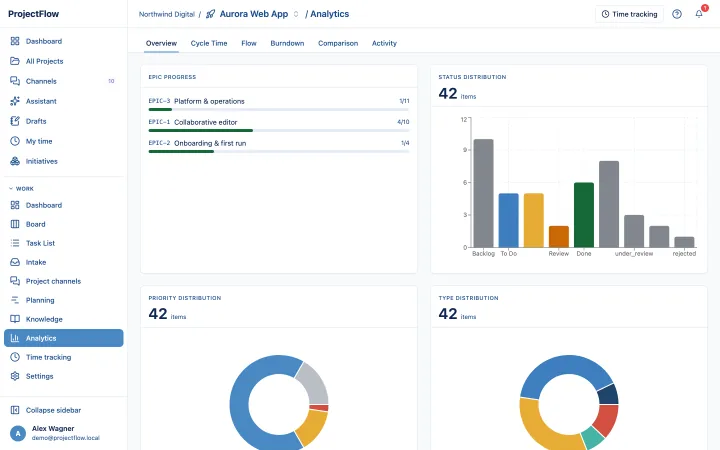Click the Board columns icon

coord(15,224)
